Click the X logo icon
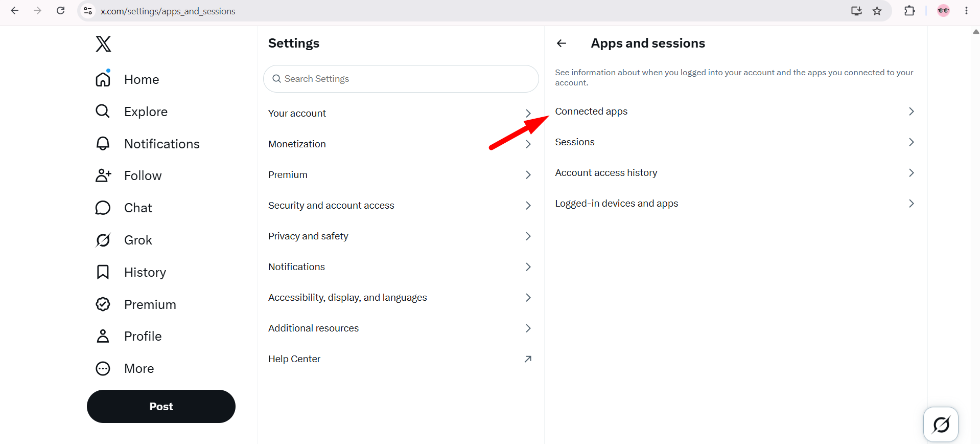This screenshot has width=980, height=444. tap(103, 44)
